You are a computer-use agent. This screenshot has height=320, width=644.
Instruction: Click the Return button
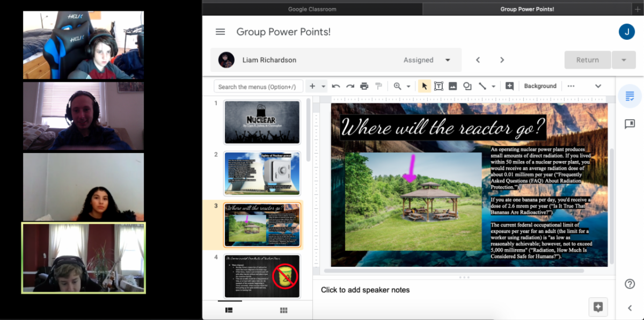pos(587,60)
